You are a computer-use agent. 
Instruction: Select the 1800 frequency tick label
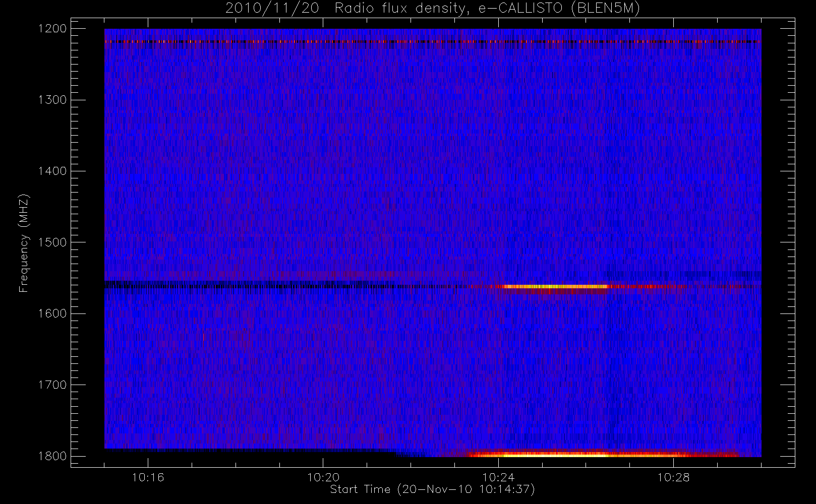52,456
